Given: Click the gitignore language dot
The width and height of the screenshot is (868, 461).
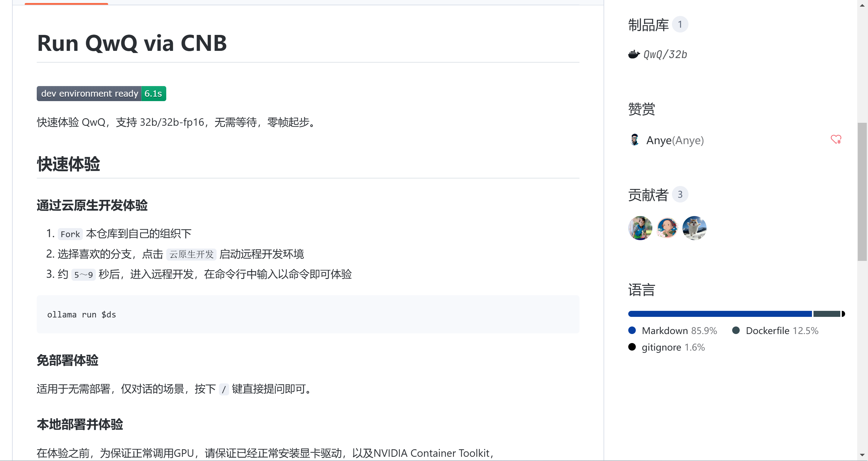Looking at the screenshot, I should 632,347.
